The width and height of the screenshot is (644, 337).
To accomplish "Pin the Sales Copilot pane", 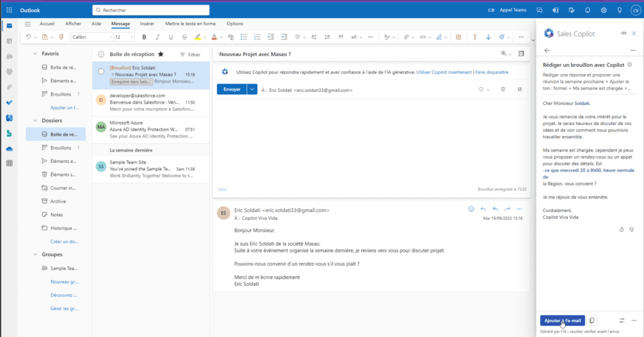I will point(623,33).
